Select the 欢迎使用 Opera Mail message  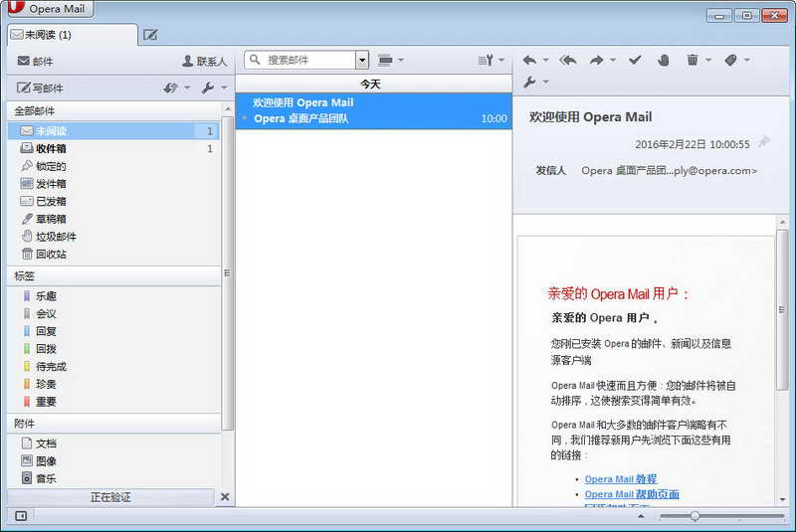click(374, 110)
